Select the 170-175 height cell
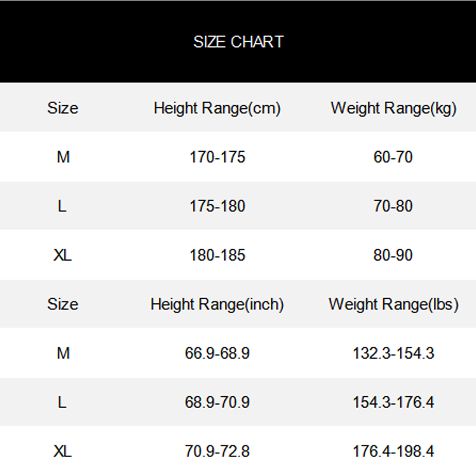This screenshot has width=476, height=476. 217,158
